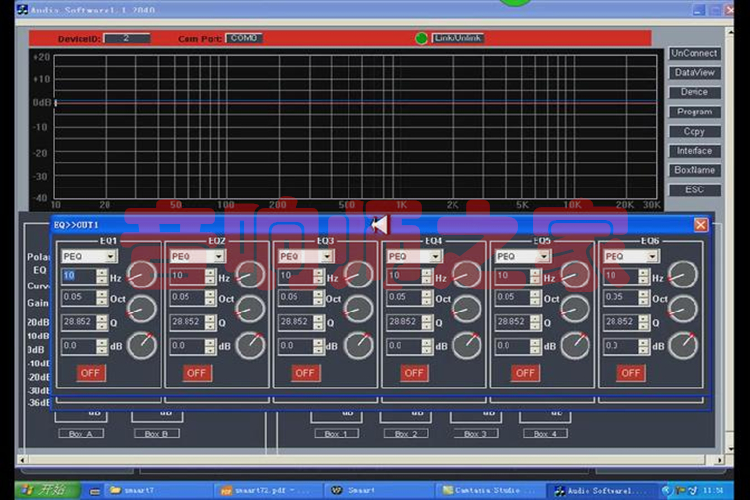Viewport: 750px width, 500px height.
Task: Click EQ3 dB gain input field
Action: click(296, 346)
